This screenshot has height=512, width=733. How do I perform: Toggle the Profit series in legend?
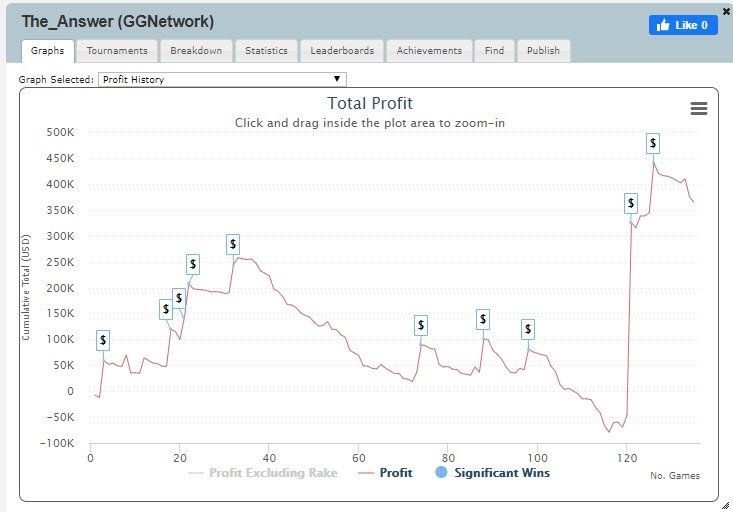(385, 473)
